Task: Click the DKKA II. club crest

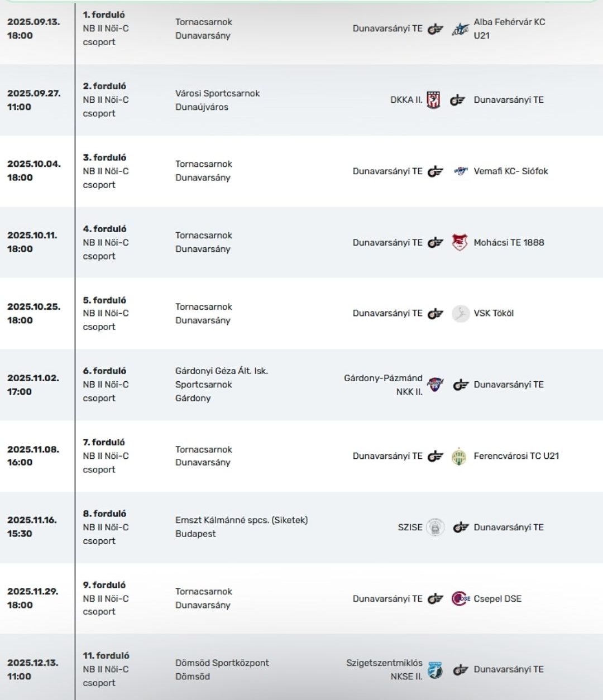Action: pos(433,100)
